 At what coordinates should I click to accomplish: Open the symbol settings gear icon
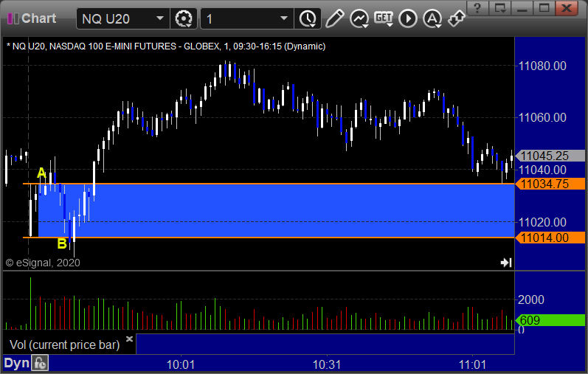click(x=184, y=18)
